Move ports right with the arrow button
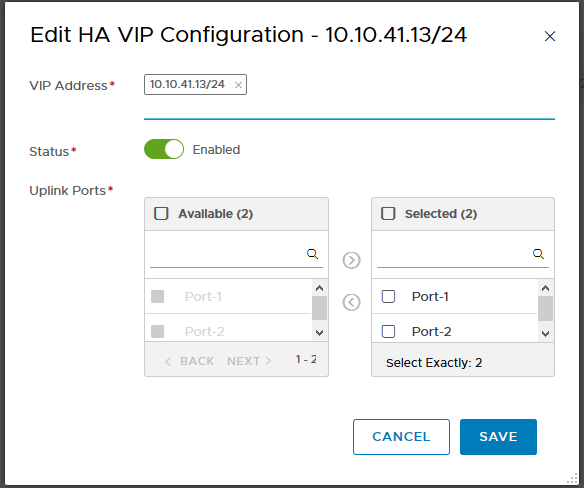This screenshot has width=584, height=488. point(351,260)
